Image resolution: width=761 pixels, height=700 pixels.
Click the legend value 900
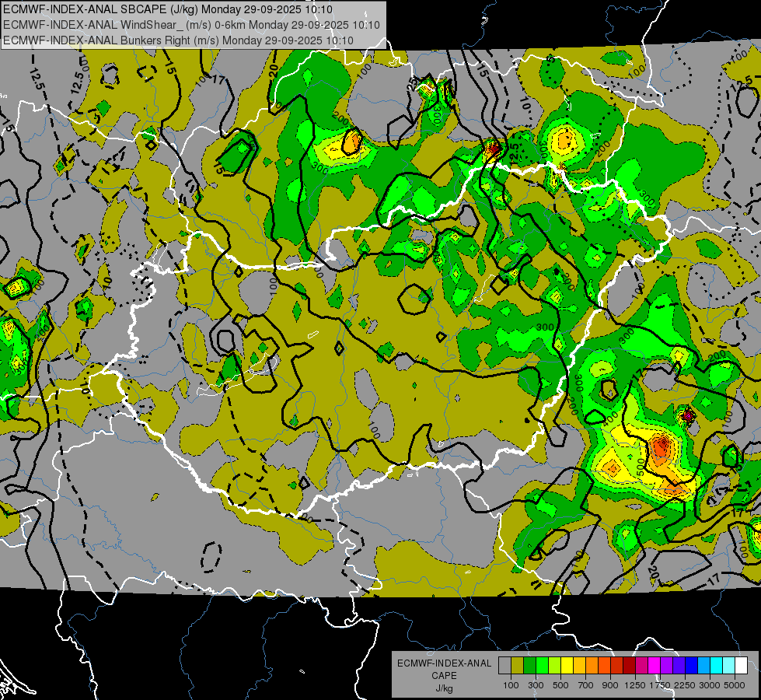pos(610,685)
